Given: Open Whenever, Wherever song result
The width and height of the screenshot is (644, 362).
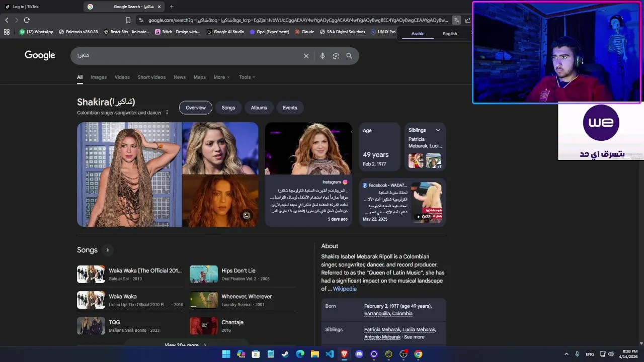Looking at the screenshot, I should (x=243, y=300).
